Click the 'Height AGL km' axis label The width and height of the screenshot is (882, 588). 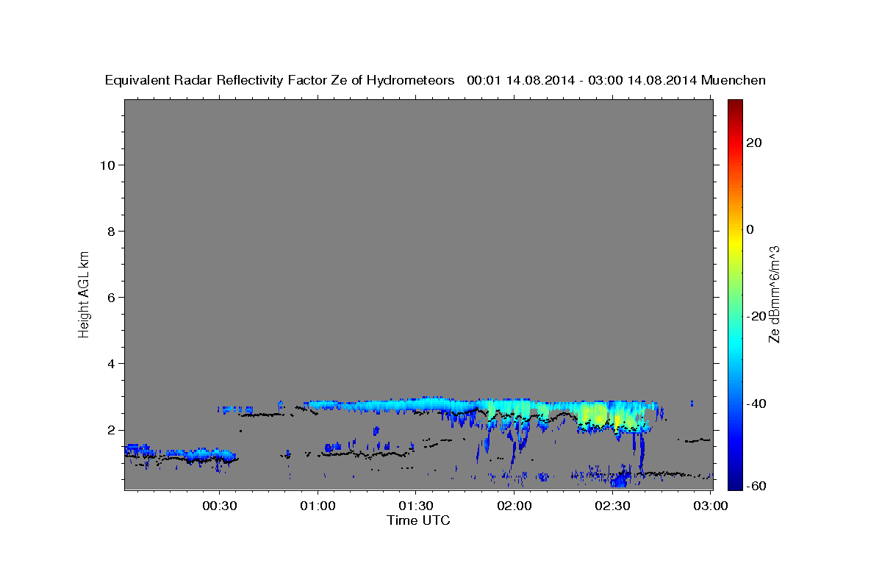coord(84,293)
